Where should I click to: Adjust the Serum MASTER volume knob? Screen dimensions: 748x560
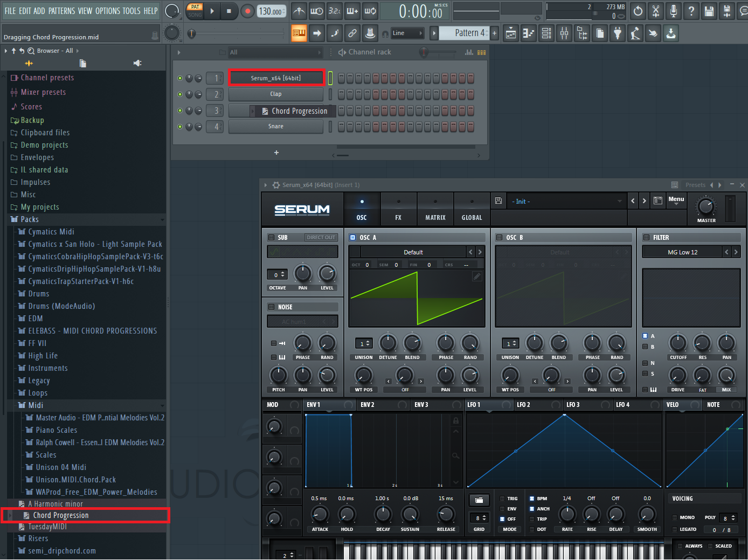[706, 206]
